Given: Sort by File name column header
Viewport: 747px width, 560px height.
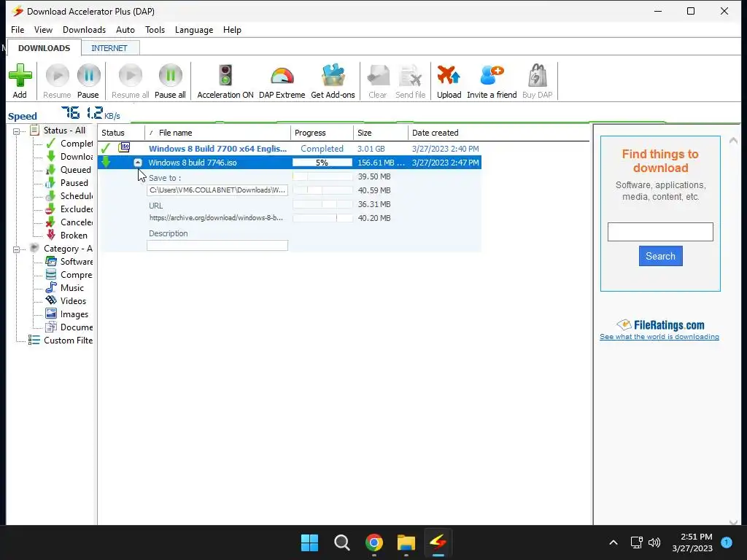Looking at the screenshot, I should coord(217,133).
